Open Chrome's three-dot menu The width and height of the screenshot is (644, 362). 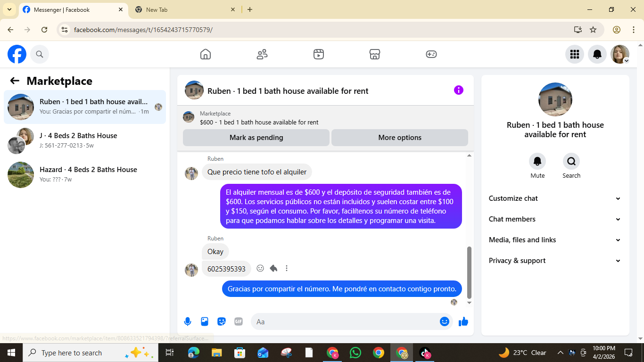(633, 30)
